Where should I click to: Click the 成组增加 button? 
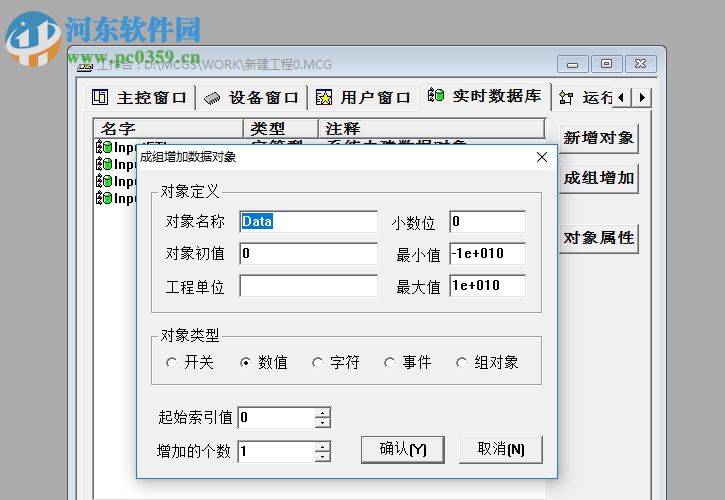[598, 179]
